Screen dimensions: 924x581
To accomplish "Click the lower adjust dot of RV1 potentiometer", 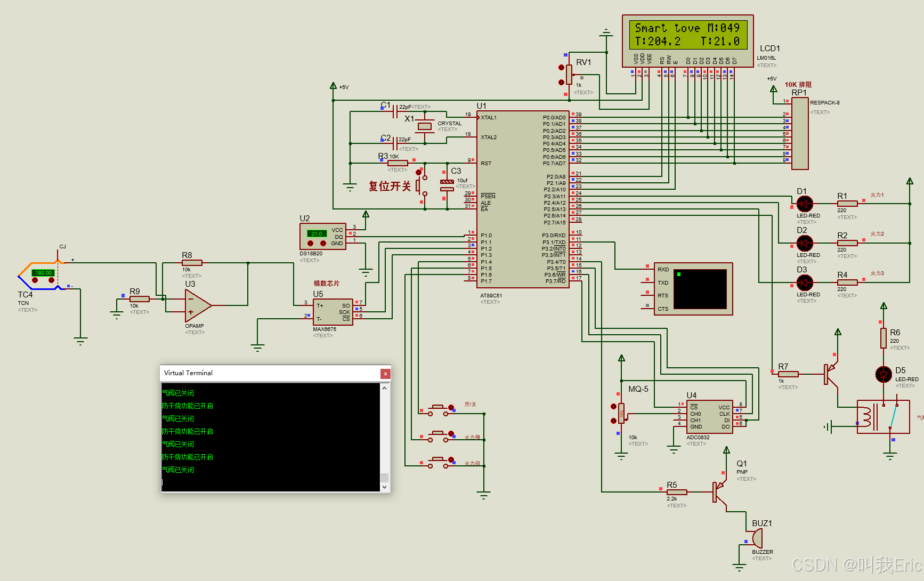I will point(561,82).
